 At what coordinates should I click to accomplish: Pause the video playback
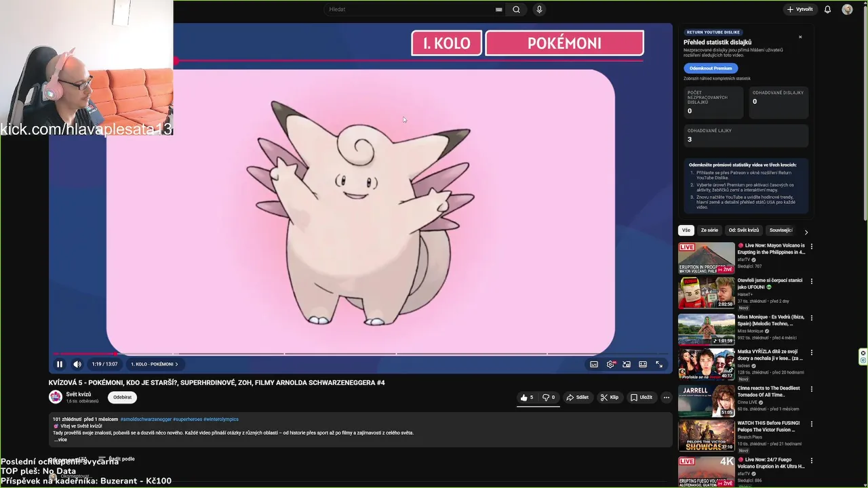pos(60,364)
